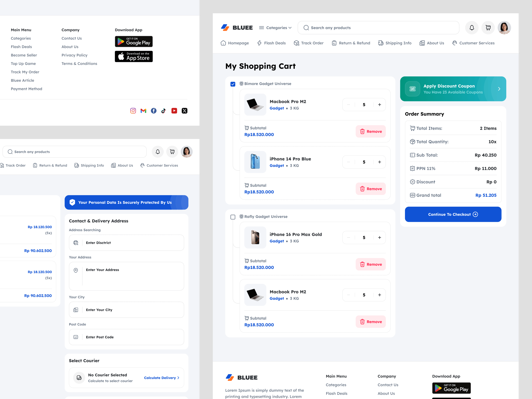
Task: Click the Gmail icon in the footer
Action: tap(143, 111)
